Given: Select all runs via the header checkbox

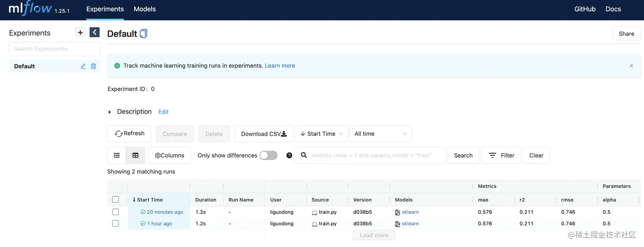Looking at the screenshot, I should [115, 199].
